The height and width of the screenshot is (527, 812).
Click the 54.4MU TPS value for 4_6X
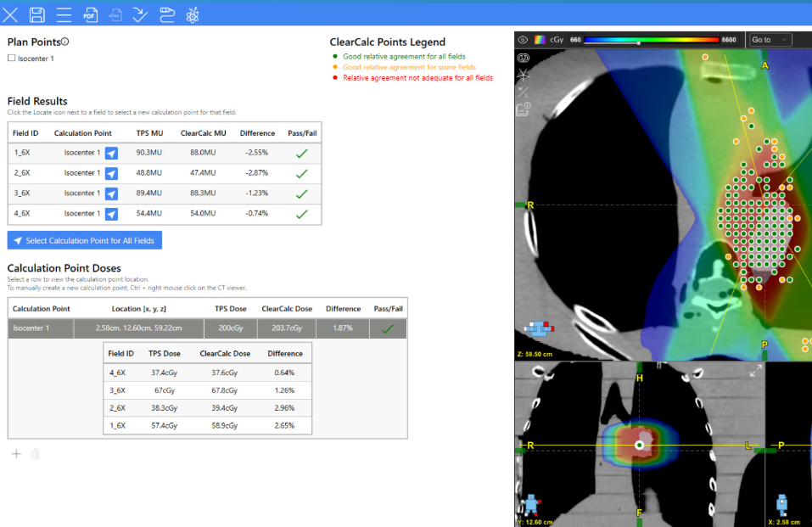point(149,214)
